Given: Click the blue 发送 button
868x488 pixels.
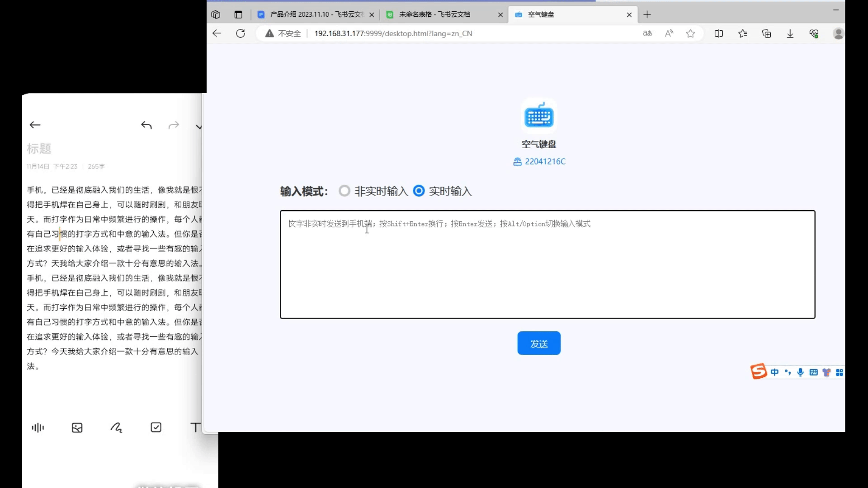Looking at the screenshot, I should [x=538, y=343].
